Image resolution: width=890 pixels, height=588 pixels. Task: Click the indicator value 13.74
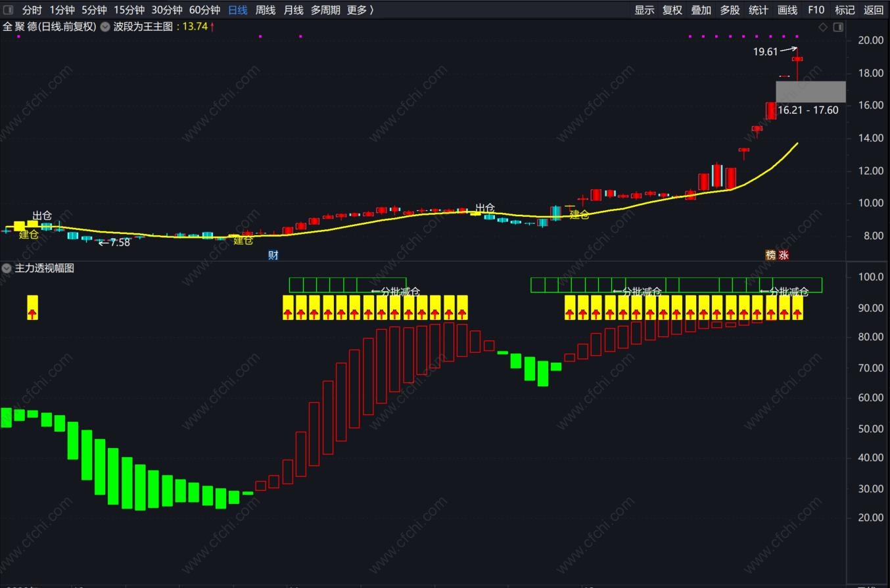(194, 27)
